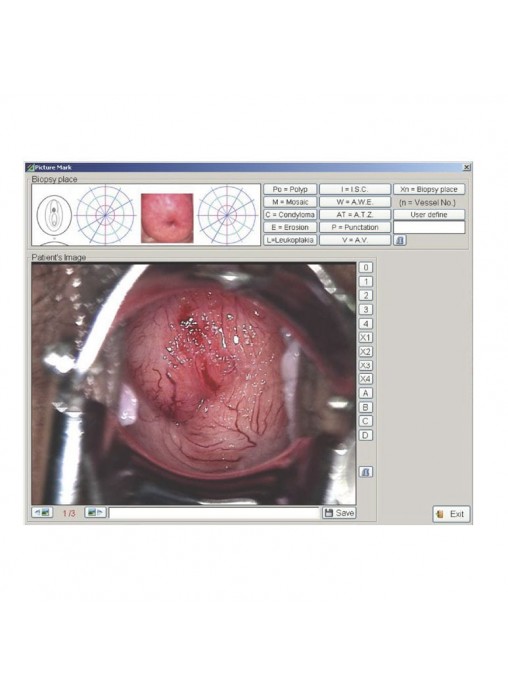Click the previous image arrow icon
This screenshot has height=696, width=508.
[x=42, y=512]
